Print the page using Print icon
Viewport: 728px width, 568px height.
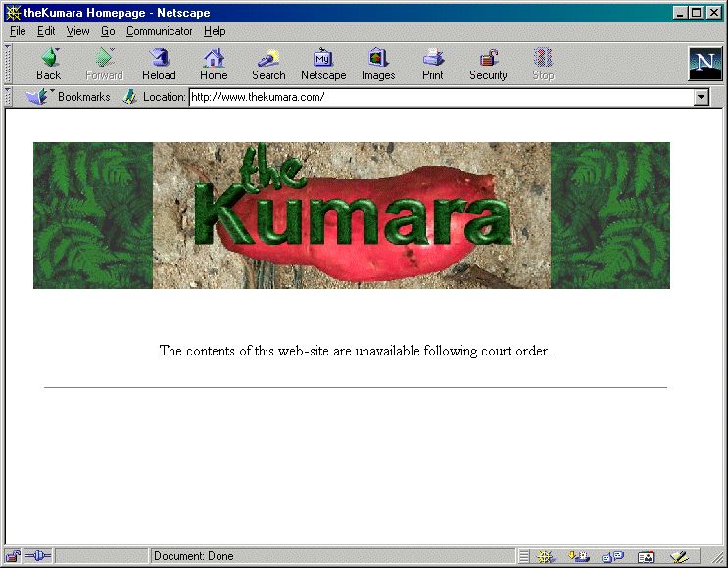(433, 65)
